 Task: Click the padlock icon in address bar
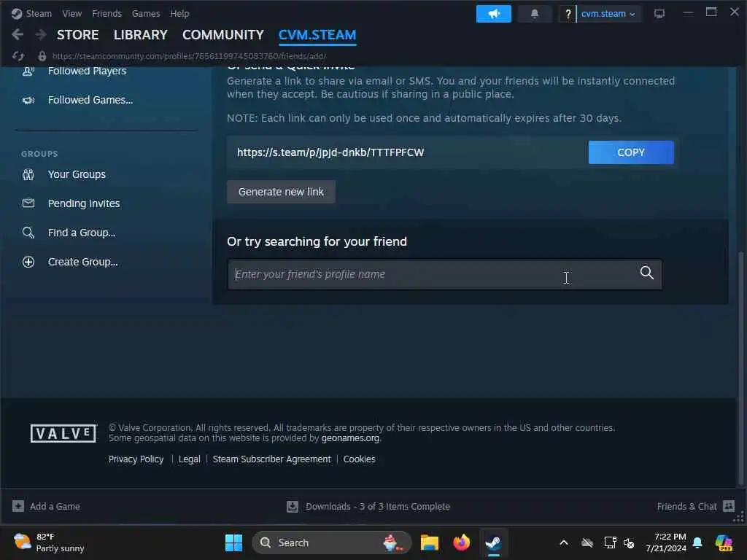(x=42, y=56)
